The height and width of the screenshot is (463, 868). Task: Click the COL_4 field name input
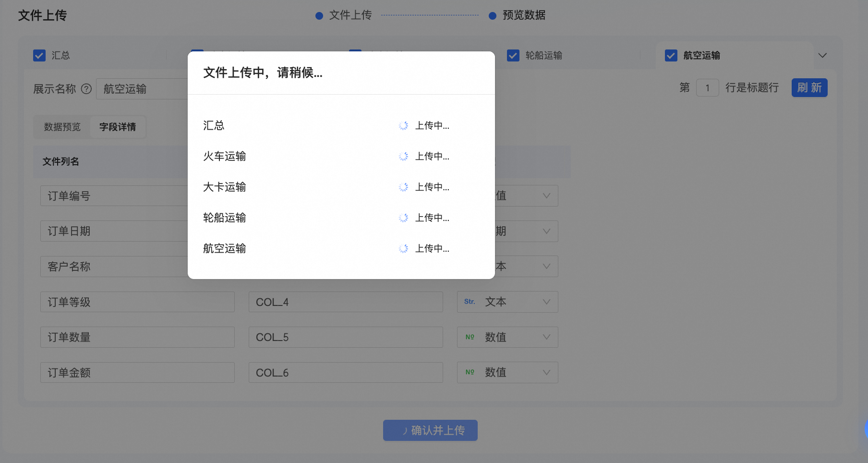click(x=346, y=302)
